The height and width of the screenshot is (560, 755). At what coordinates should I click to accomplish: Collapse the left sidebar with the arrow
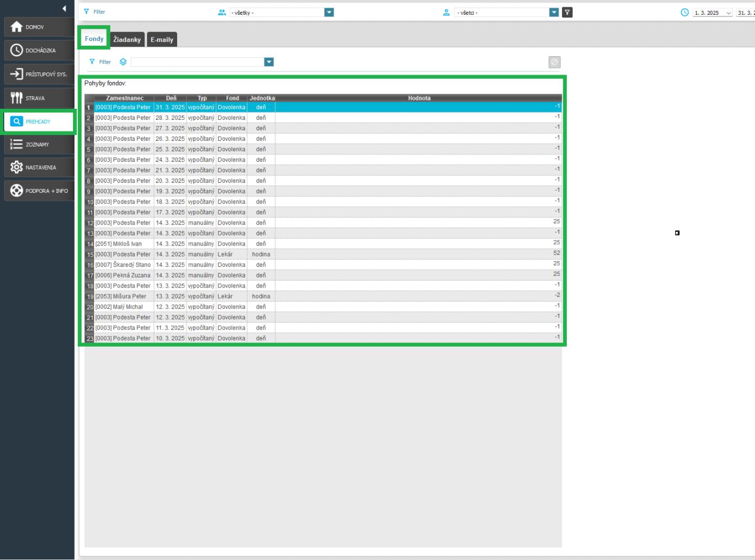pyautogui.click(x=64, y=8)
